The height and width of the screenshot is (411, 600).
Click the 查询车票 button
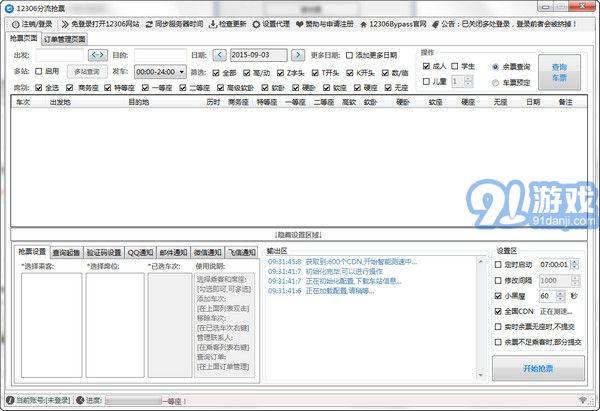click(x=559, y=72)
